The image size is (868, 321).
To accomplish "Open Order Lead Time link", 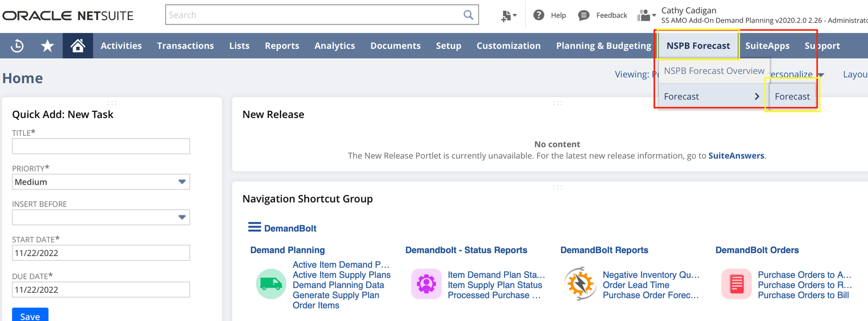I will tap(636, 285).
